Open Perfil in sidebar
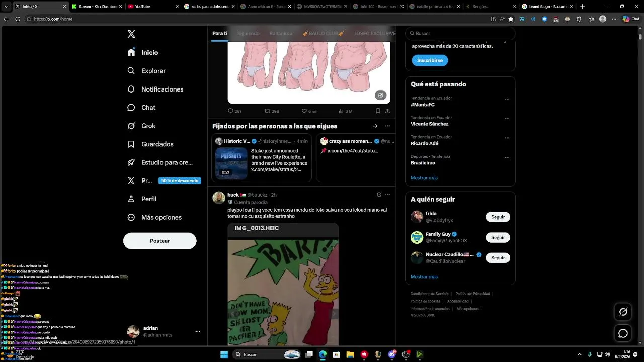644x362 pixels. (x=142, y=199)
